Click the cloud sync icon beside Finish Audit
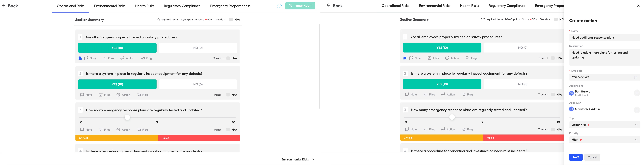 coord(279,6)
